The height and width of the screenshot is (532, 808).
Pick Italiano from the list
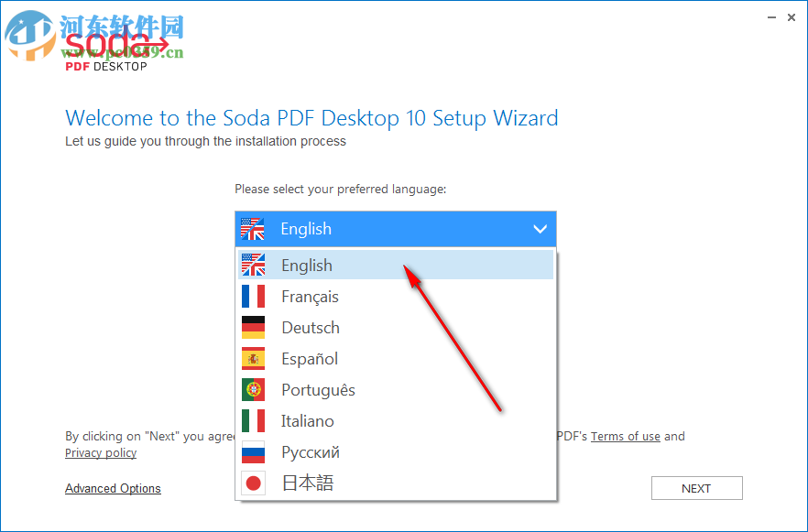(x=308, y=421)
